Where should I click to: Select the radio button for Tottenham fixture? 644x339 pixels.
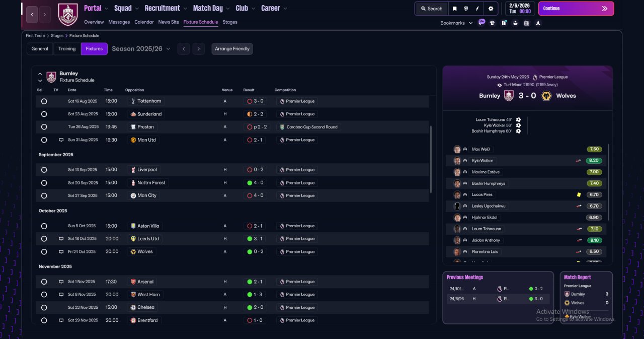44,101
